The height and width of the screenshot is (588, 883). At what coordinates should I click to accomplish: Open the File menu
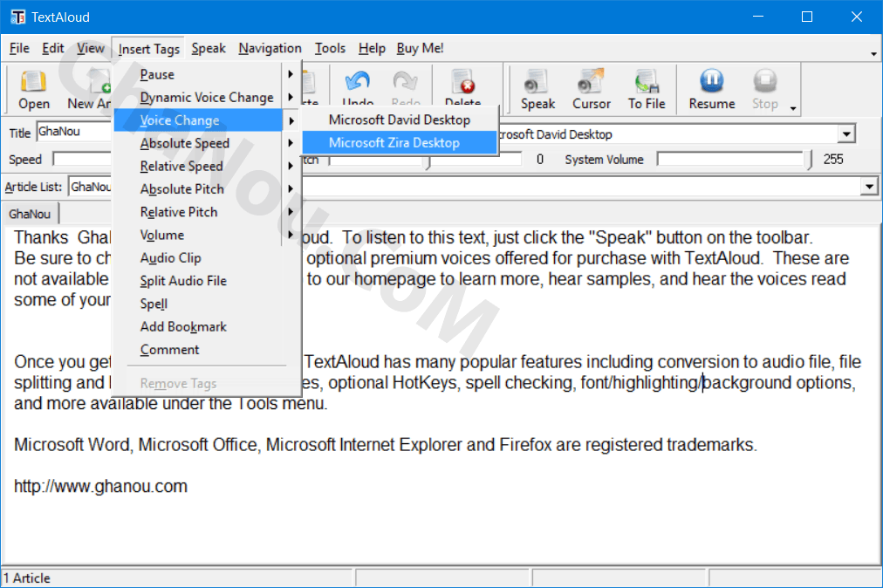tap(19, 49)
